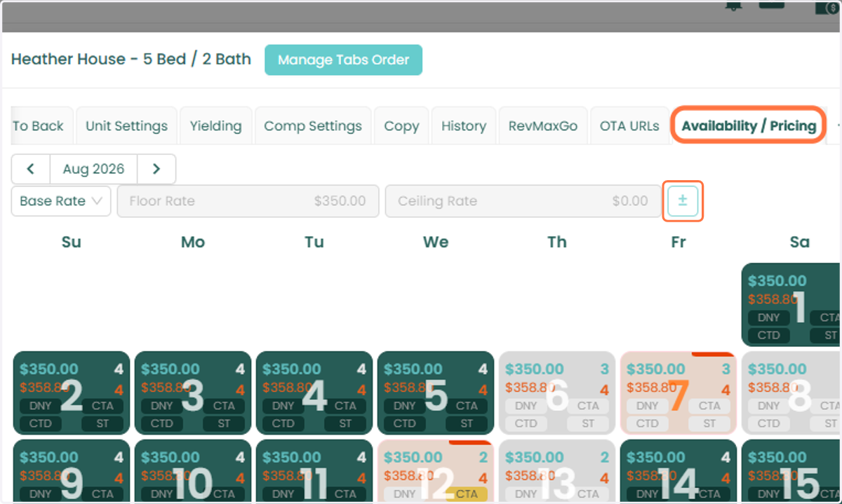
Task: Click $350.00 rate on August 4
Action: click(291, 369)
